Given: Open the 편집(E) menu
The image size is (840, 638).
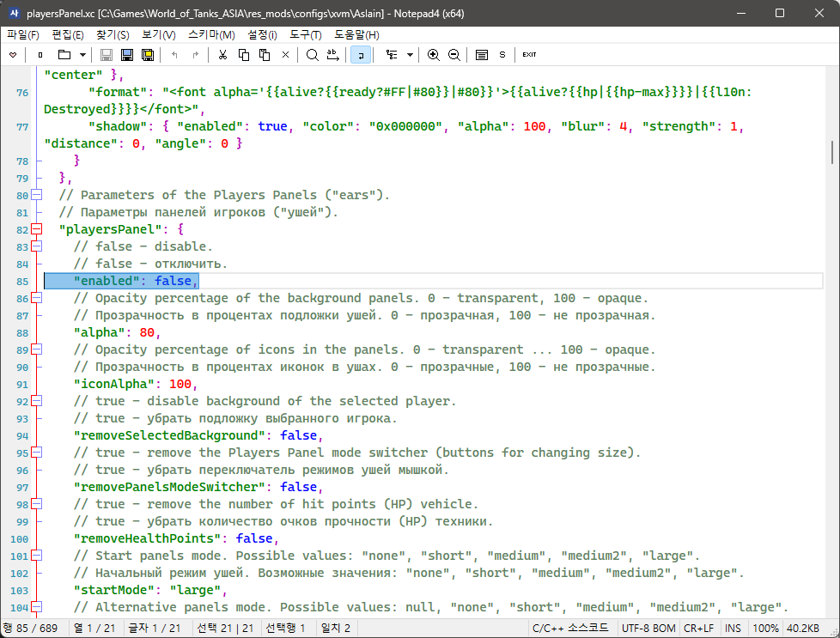Looking at the screenshot, I should pos(68,35).
